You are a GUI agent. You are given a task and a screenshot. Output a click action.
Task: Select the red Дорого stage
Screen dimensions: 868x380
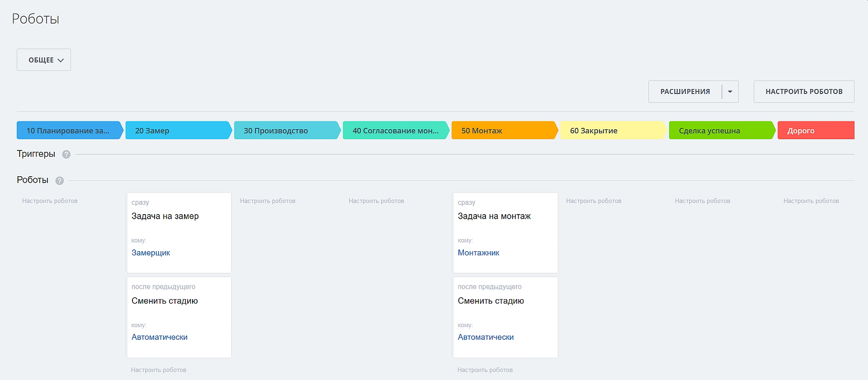pyautogui.click(x=815, y=131)
